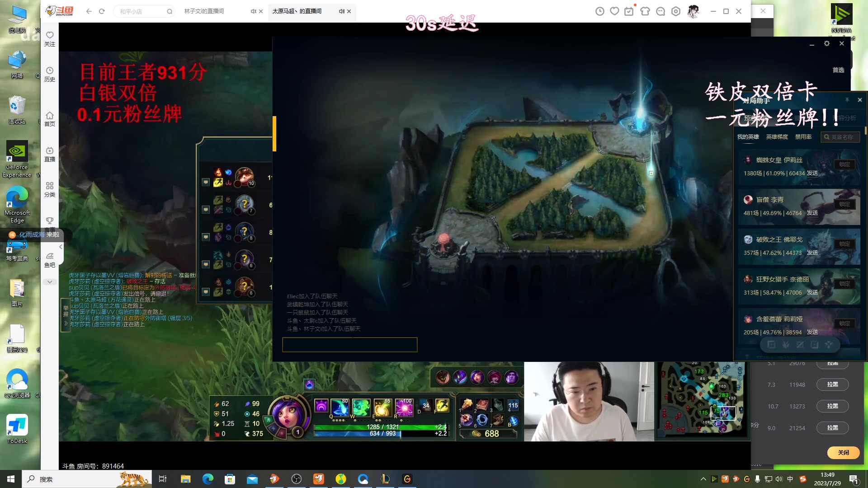Click the refresh icon in Douyu toolbar
Image resolution: width=868 pixels, height=488 pixels.
pos(102,11)
